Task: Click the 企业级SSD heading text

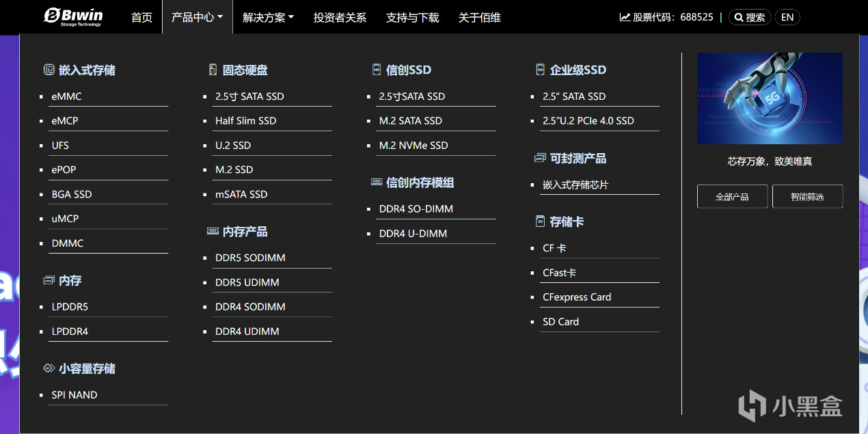Action: pyautogui.click(x=578, y=70)
